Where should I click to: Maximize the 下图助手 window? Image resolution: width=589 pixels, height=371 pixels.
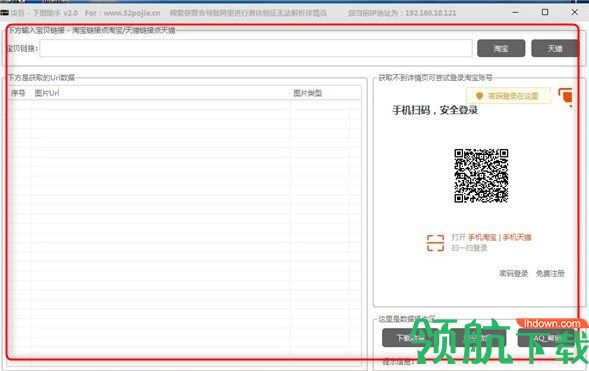[x=545, y=12]
